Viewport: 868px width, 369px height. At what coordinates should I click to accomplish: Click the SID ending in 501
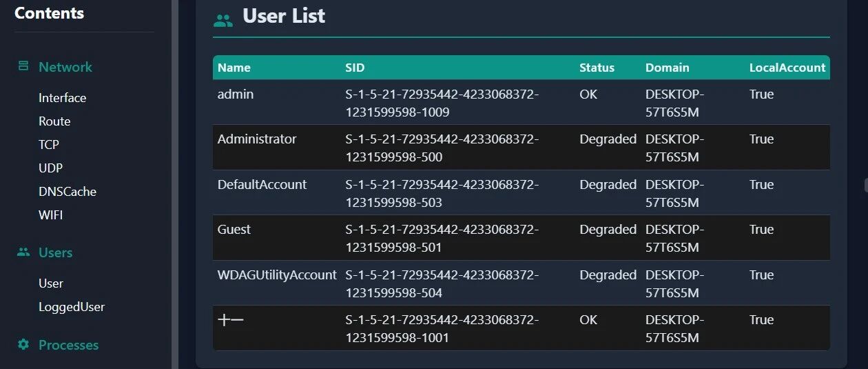click(442, 238)
